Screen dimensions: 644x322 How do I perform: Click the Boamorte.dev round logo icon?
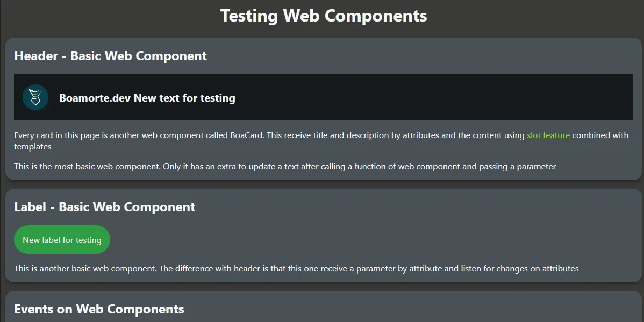coord(35,97)
